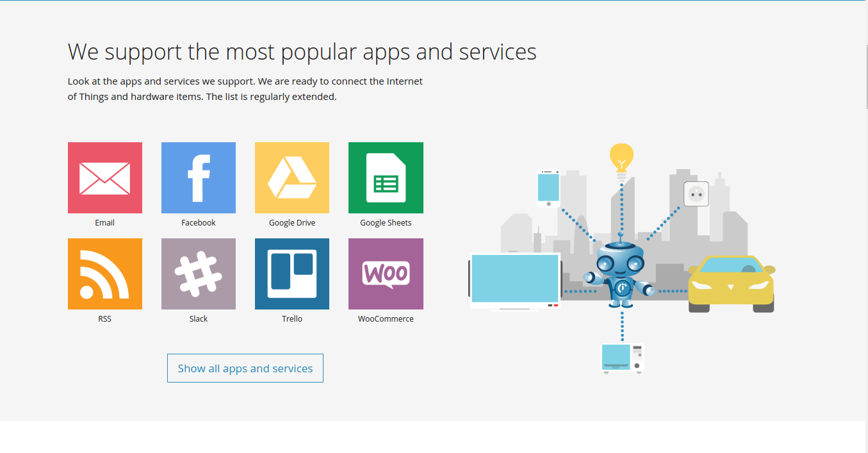Open the WooCommerce Woo tile icon
The width and height of the screenshot is (868, 453).
pos(386,274)
